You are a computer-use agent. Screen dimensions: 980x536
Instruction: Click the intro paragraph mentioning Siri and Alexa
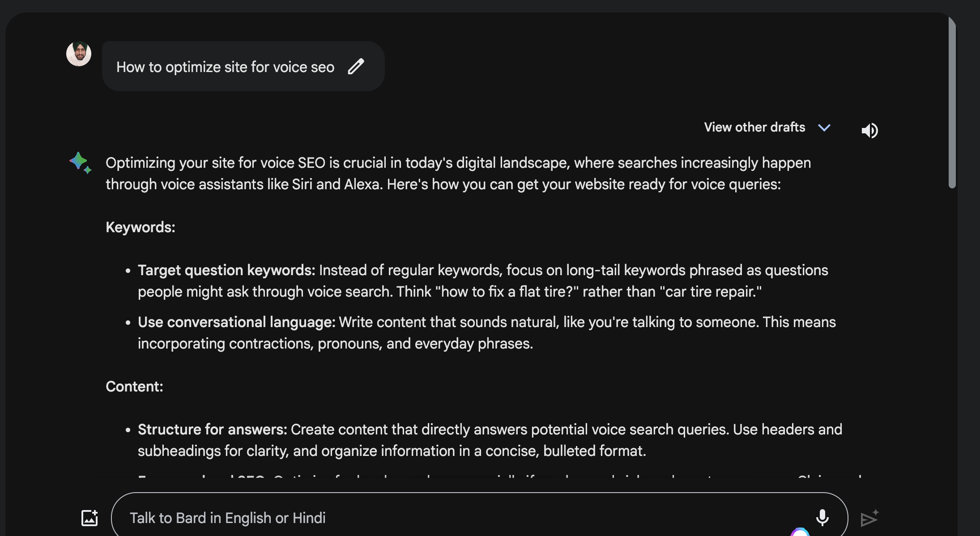pyautogui.click(x=447, y=174)
